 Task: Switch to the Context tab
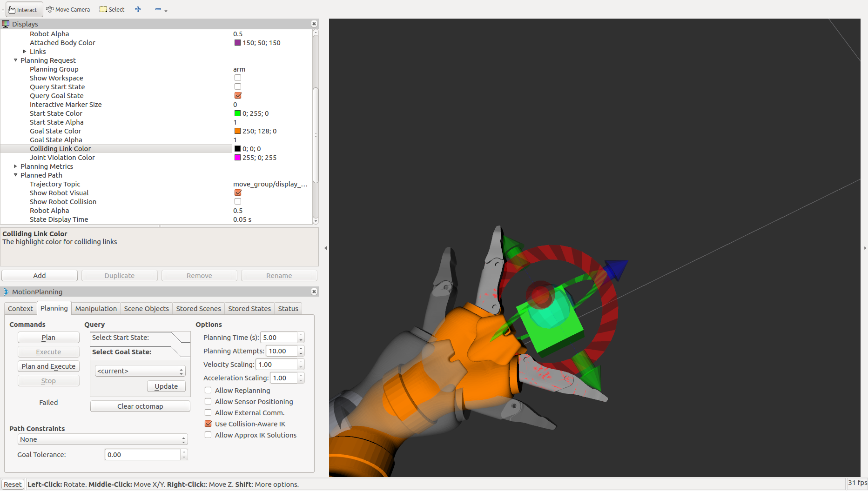(x=20, y=308)
